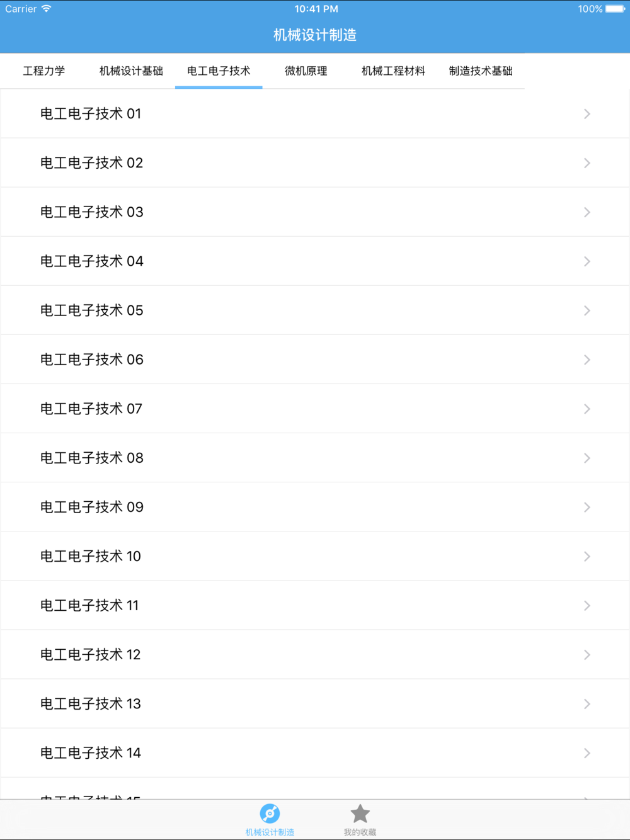630x840 pixels.
Task: Expand chevron for 电工电子技术 09
Action: pyautogui.click(x=587, y=507)
